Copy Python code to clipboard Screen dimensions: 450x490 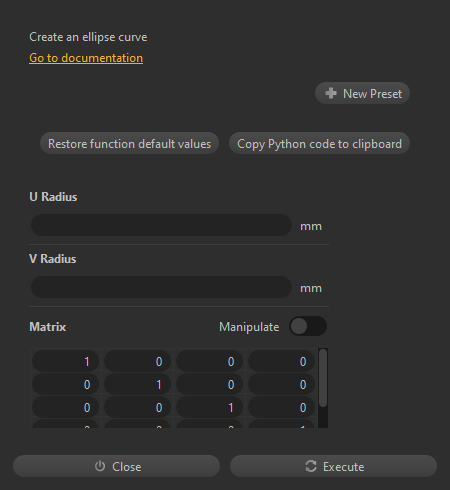pos(319,143)
